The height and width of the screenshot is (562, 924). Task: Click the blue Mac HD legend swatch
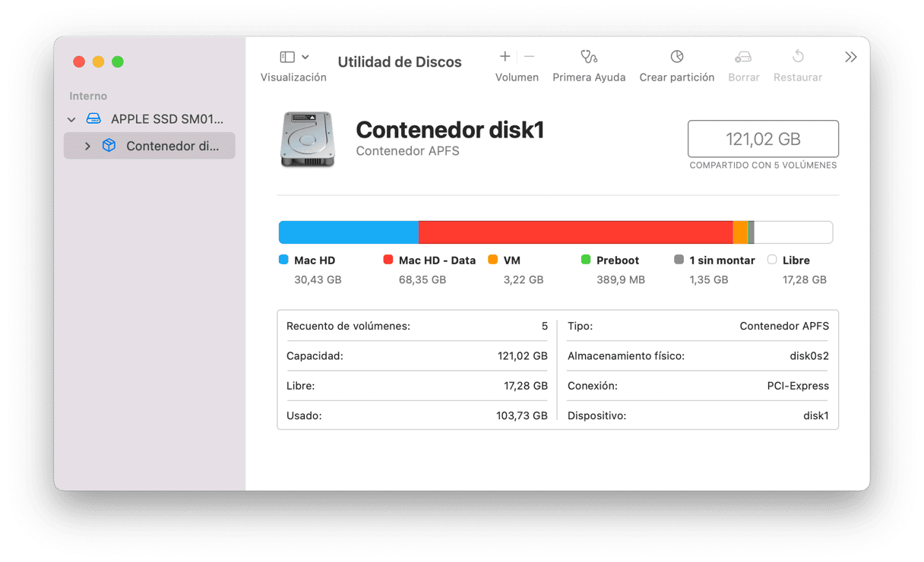tap(283, 260)
